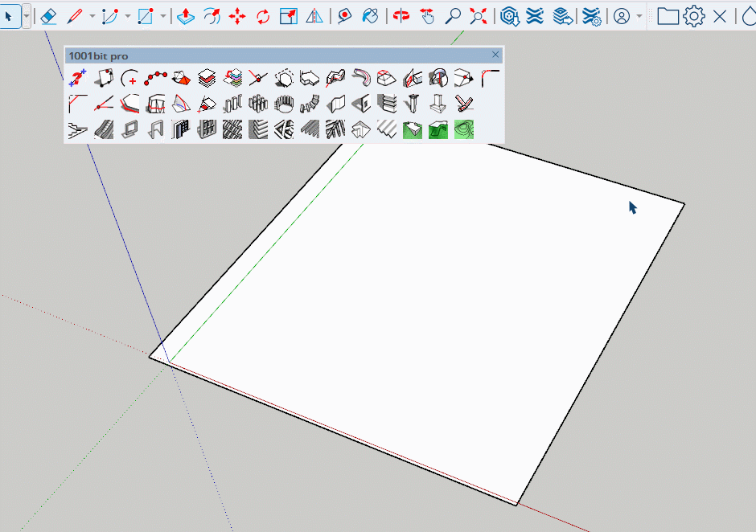This screenshot has width=756, height=532.
Task: Expand the Rectangle shape dropdown
Action: point(163,16)
